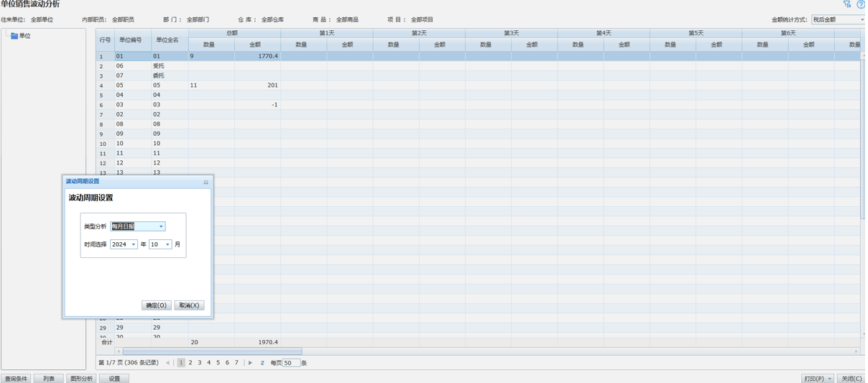Switch to 列表 view
Image resolution: width=868 pixels, height=383 pixels.
tap(49, 379)
